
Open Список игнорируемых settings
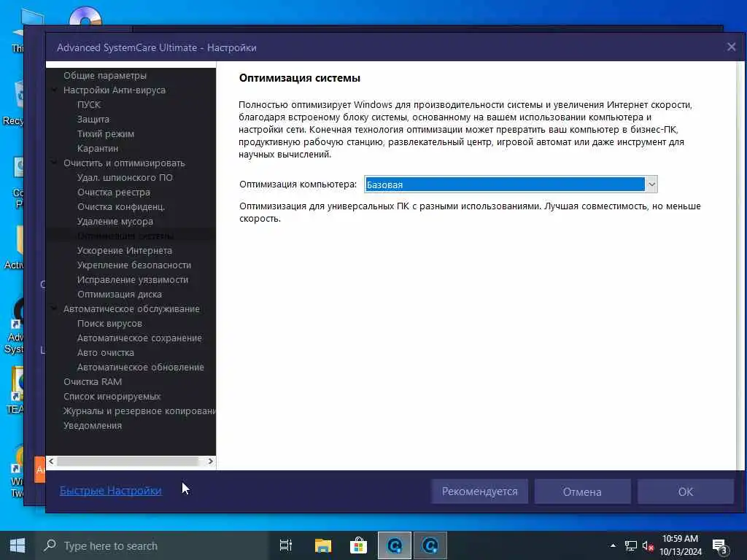coord(112,396)
